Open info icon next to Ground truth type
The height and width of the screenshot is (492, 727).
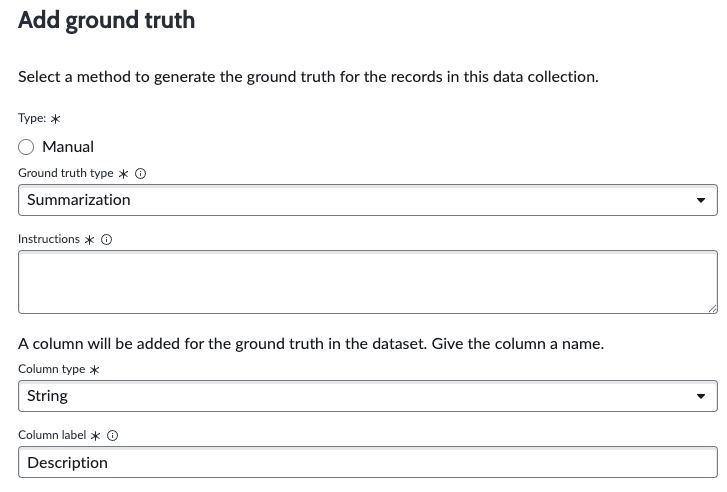(x=140, y=173)
